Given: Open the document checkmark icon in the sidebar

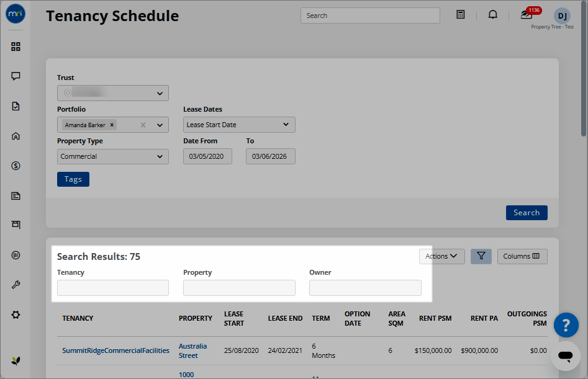Looking at the screenshot, I should pyautogui.click(x=16, y=106).
